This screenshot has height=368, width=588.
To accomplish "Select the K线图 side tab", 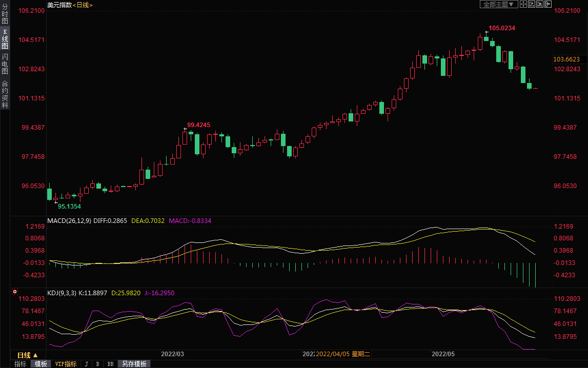I will coord(5,39).
